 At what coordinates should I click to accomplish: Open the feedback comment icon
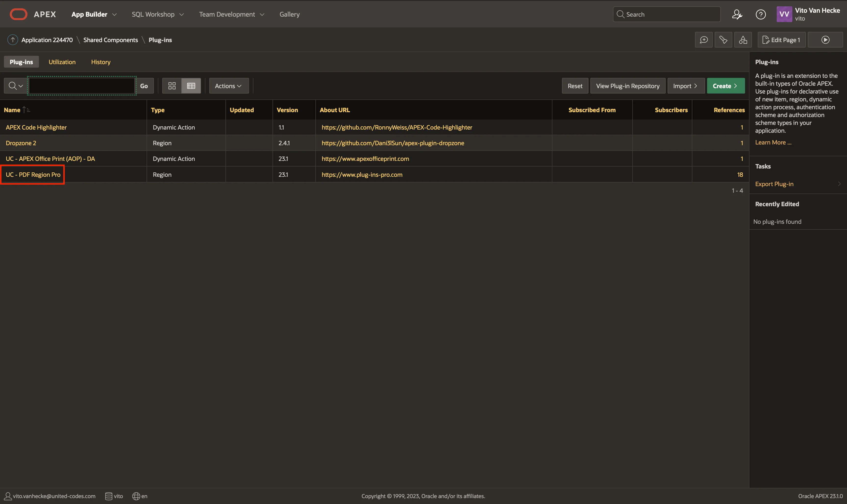point(704,40)
